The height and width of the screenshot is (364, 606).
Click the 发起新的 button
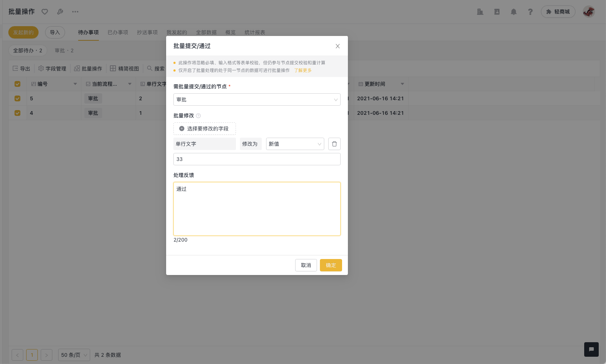pos(23,32)
